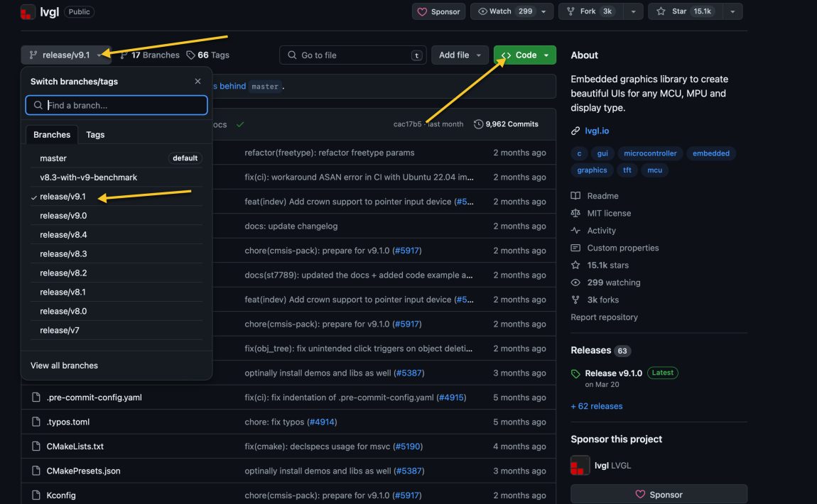The width and height of the screenshot is (817, 504).
Task: Expand the Star lists dropdown arrow
Action: [732, 11]
